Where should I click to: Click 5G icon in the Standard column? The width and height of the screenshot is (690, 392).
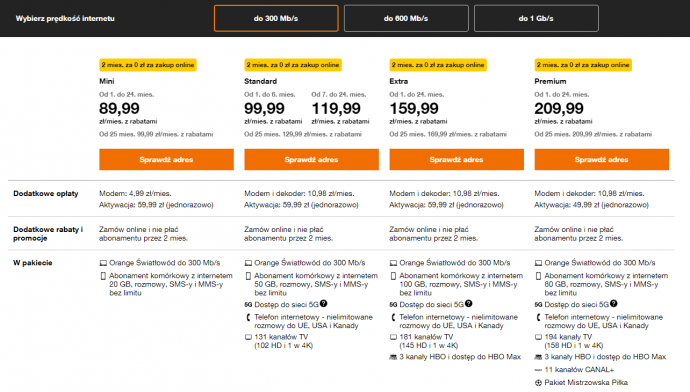248,304
